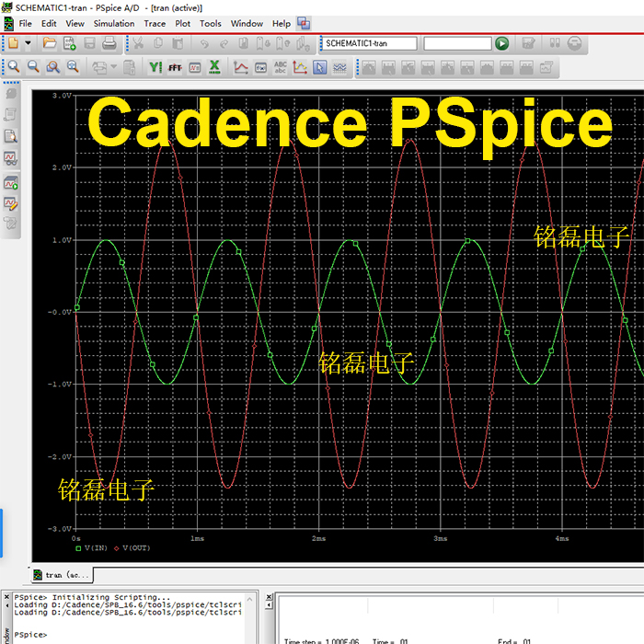Open the Trace menu

[x=155, y=24]
